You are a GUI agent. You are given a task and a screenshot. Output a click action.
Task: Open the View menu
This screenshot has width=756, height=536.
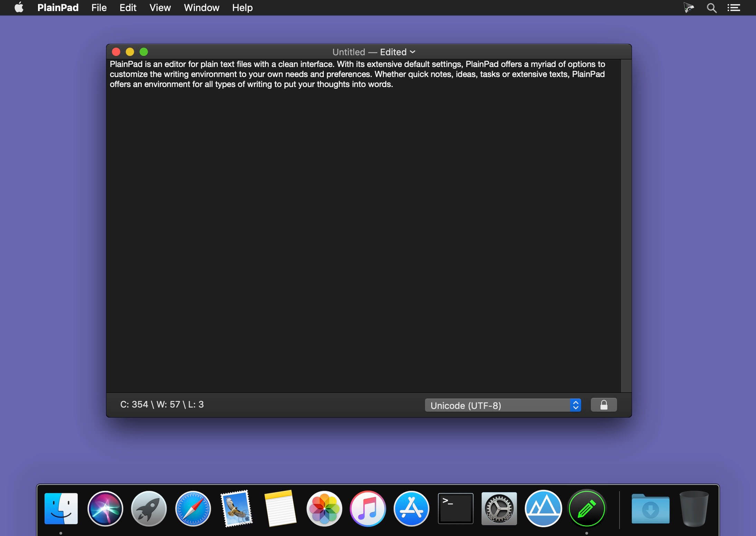160,8
